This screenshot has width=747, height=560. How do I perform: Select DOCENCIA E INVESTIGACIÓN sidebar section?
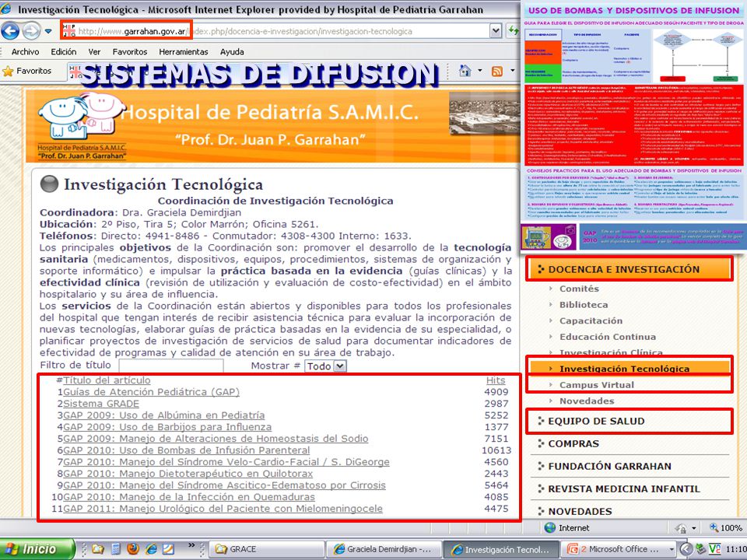[x=630, y=269]
